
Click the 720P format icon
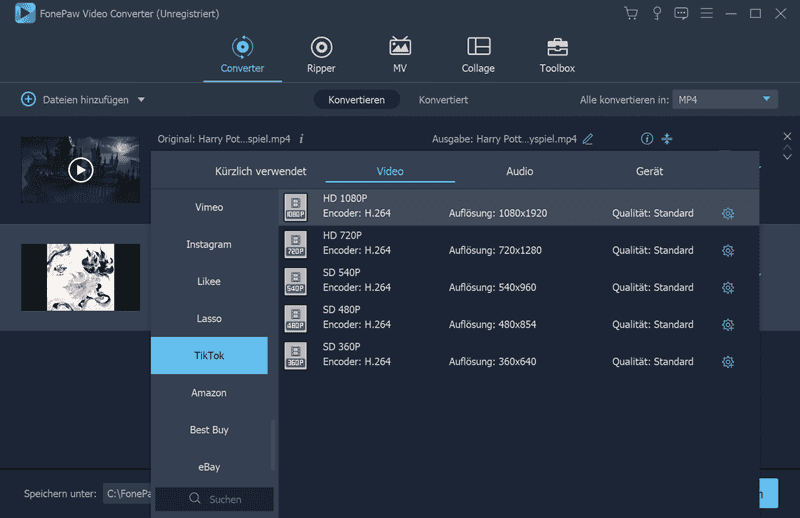(296, 244)
